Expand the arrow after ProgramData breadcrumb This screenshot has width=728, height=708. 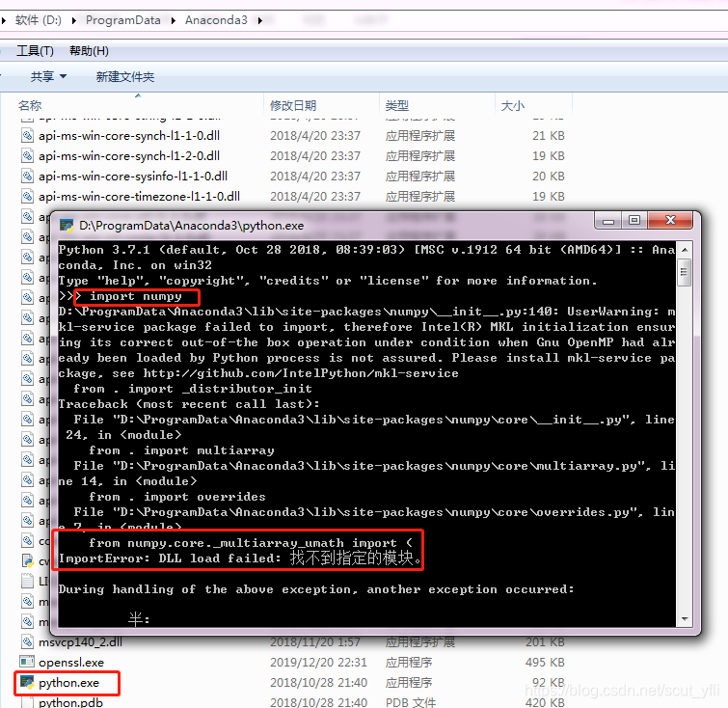coord(174,20)
